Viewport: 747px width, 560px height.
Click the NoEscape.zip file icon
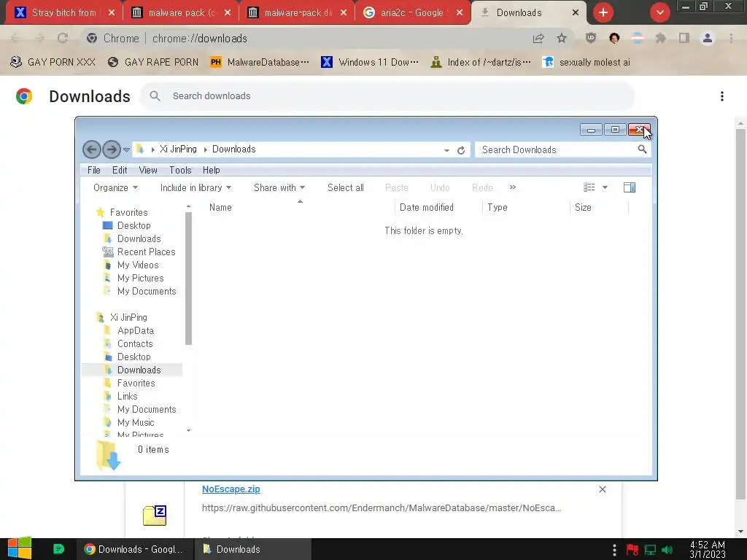click(155, 516)
